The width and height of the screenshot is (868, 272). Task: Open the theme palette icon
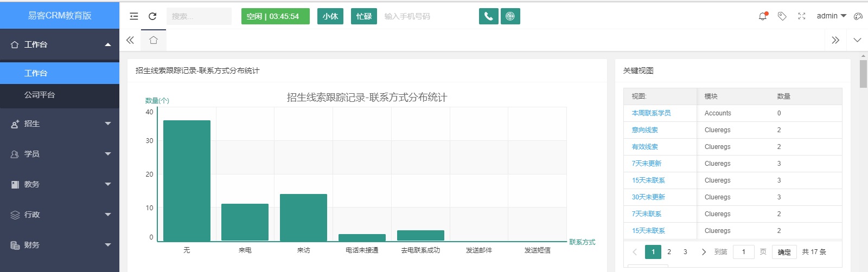858,16
